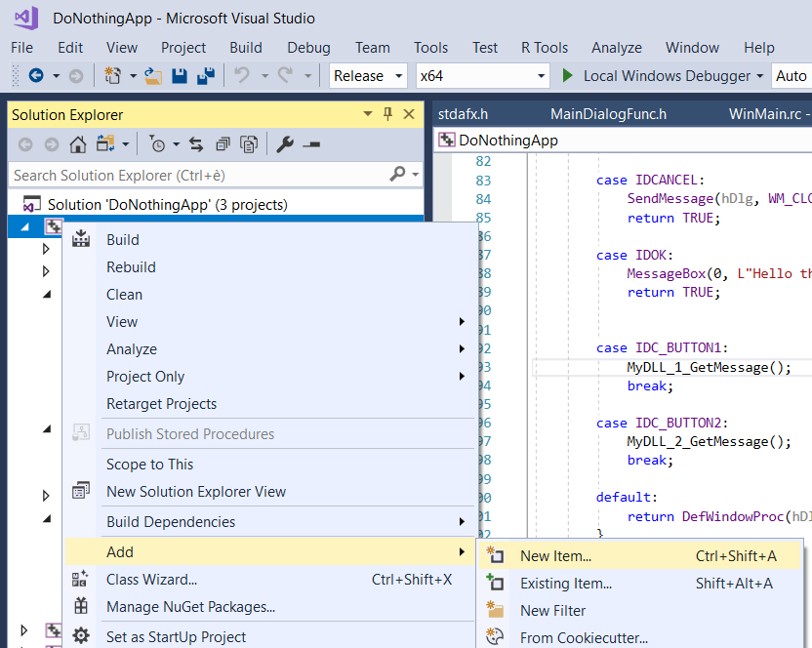
Task: Click the Open File folder icon
Action: tap(153, 76)
